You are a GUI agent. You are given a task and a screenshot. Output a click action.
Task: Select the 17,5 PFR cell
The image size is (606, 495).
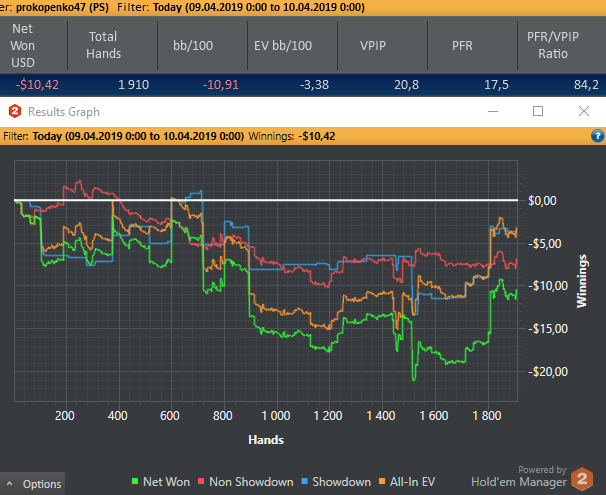[x=496, y=85]
